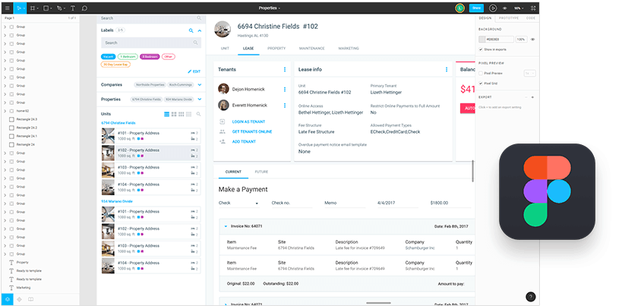Click LOGIN AS TENANT link
The image size is (644, 306).
pos(248,122)
